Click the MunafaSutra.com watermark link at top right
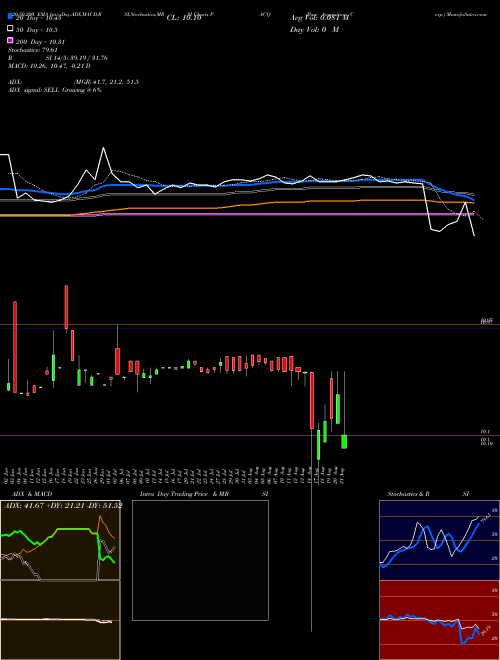The width and height of the screenshot is (500, 660). (x=460, y=14)
